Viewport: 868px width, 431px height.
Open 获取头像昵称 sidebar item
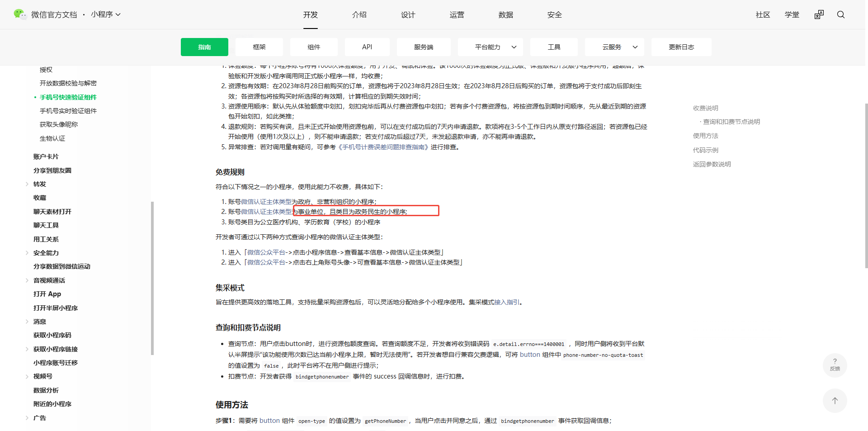(x=59, y=124)
